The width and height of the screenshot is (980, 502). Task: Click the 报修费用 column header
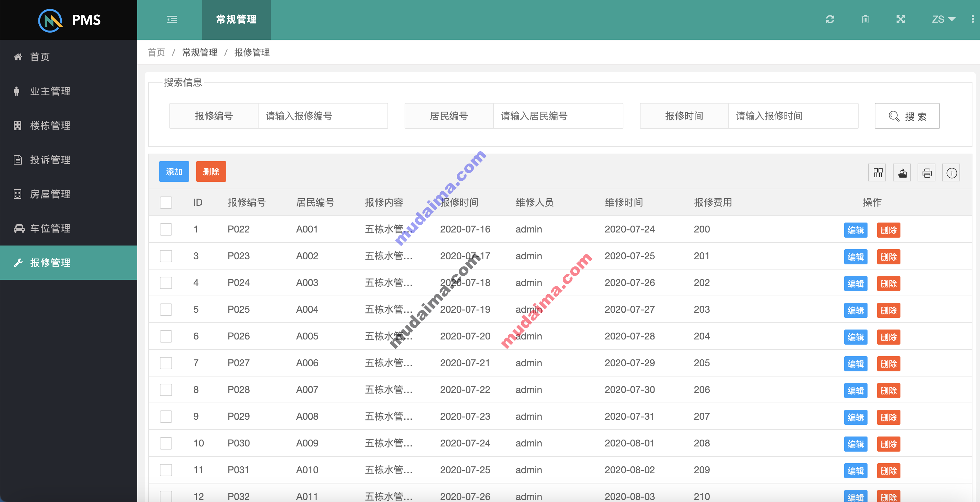click(713, 202)
